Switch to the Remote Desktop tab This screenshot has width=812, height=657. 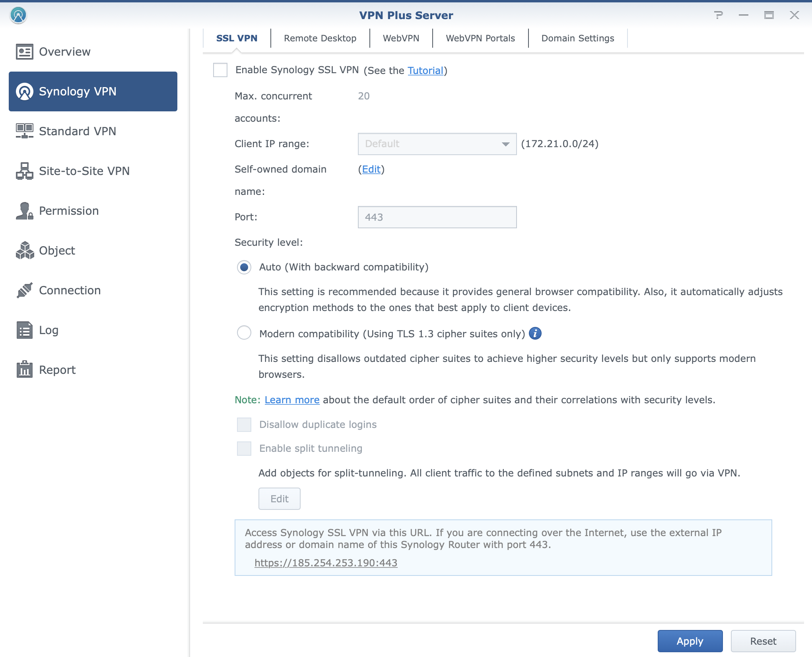point(320,38)
